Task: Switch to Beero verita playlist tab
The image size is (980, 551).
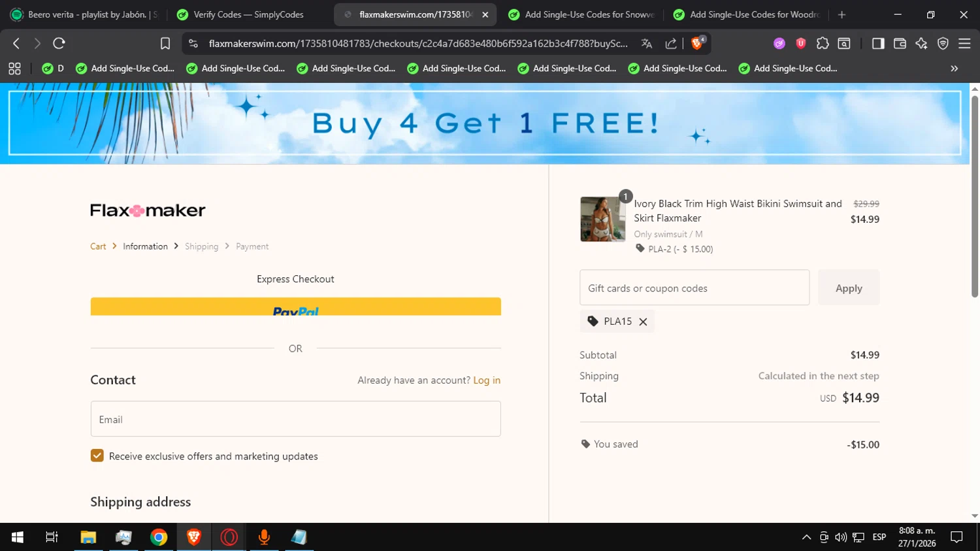Action: coord(85,14)
